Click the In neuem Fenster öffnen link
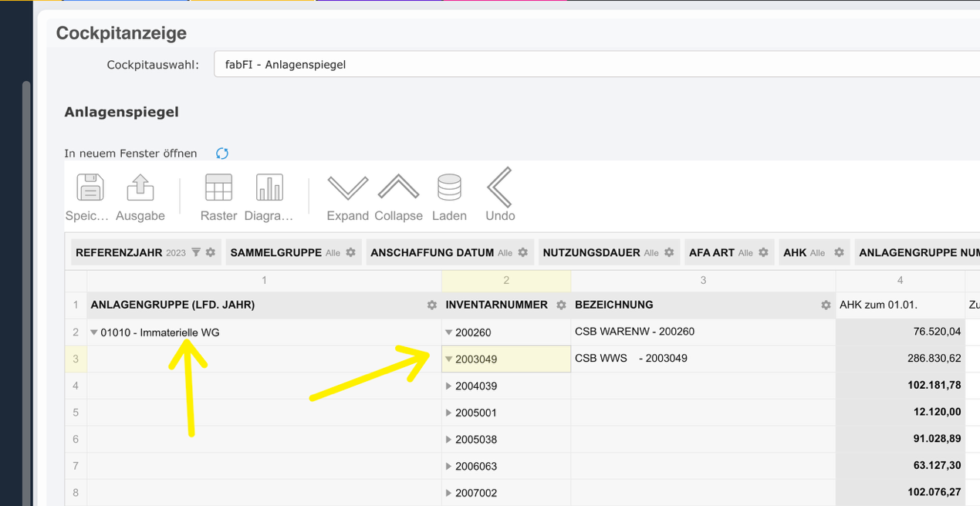The height and width of the screenshot is (506, 980). point(130,153)
